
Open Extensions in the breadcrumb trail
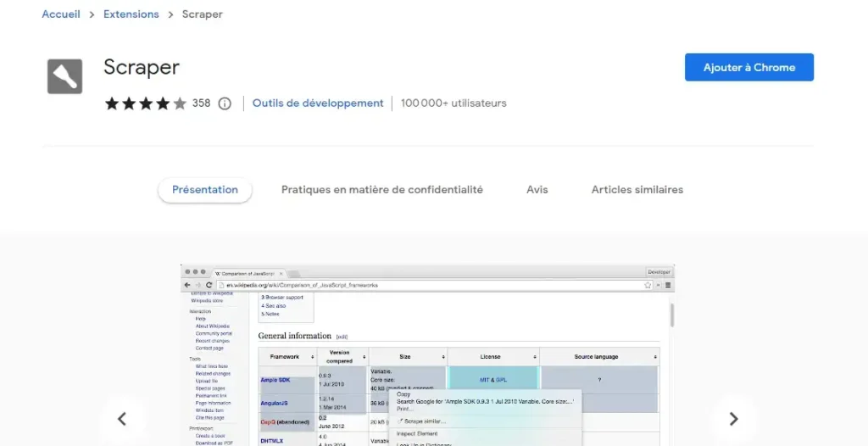click(131, 14)
